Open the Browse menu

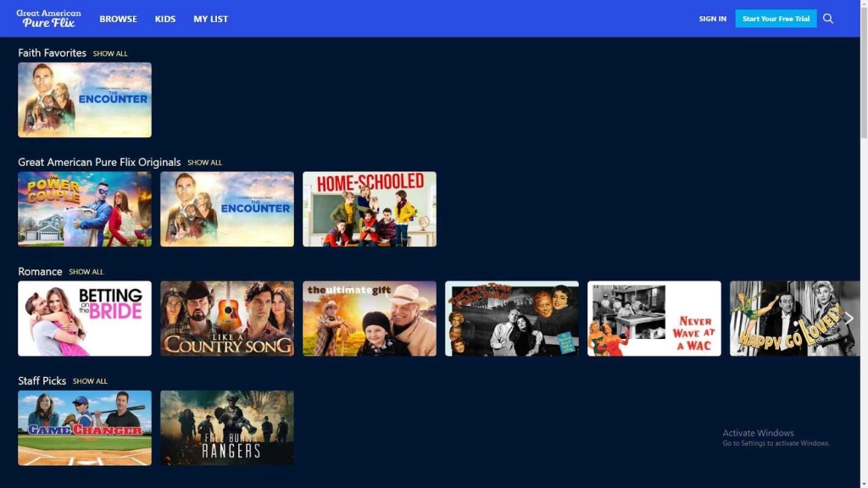pyautogui.click(x=118, y=19)
